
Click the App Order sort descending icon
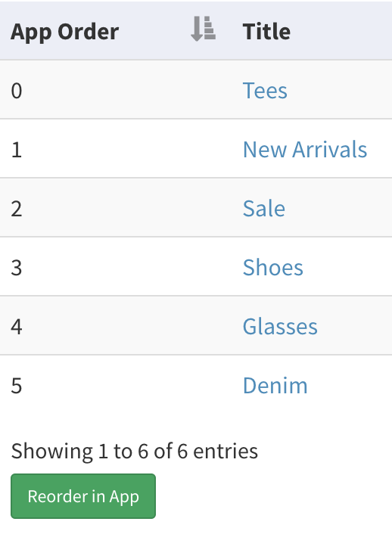click(x=203, y=29)
